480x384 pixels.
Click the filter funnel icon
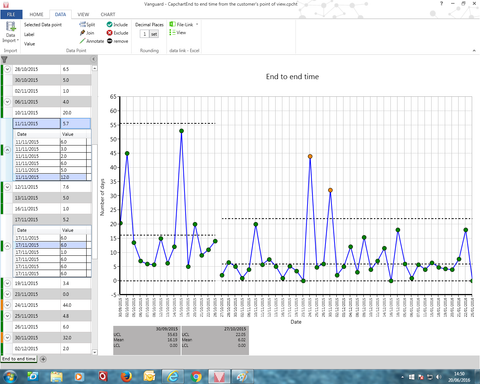[x=4, y=60]
